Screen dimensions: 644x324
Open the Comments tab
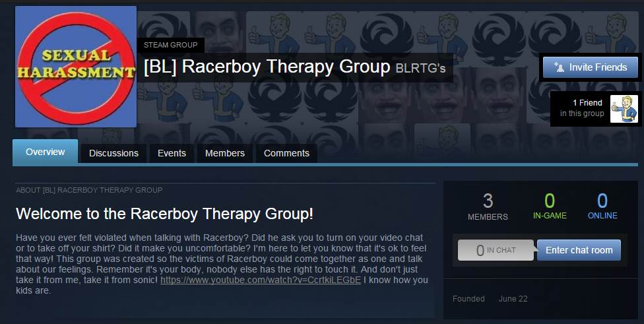click(x=286, y=153)
